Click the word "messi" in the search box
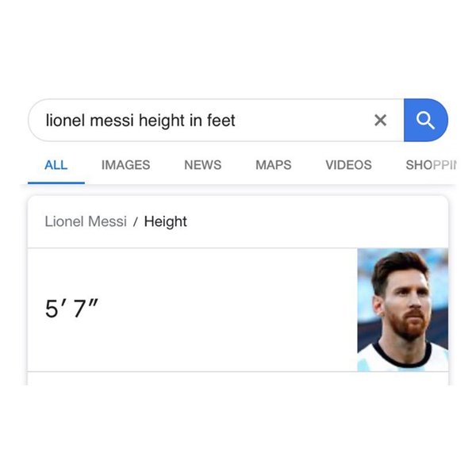476x476 pixels. [x=112, y=121]
